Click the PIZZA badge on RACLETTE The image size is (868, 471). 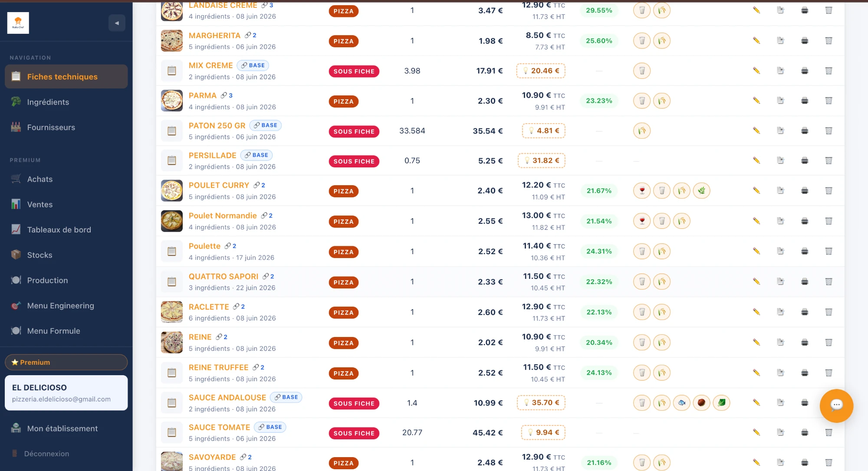pyautogui.click(x=343, y=312)
